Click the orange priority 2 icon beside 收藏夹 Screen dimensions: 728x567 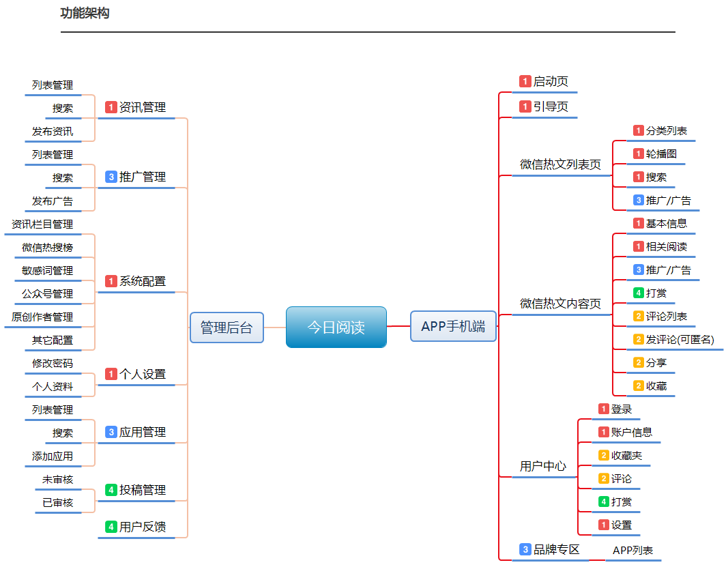[604, 456]
